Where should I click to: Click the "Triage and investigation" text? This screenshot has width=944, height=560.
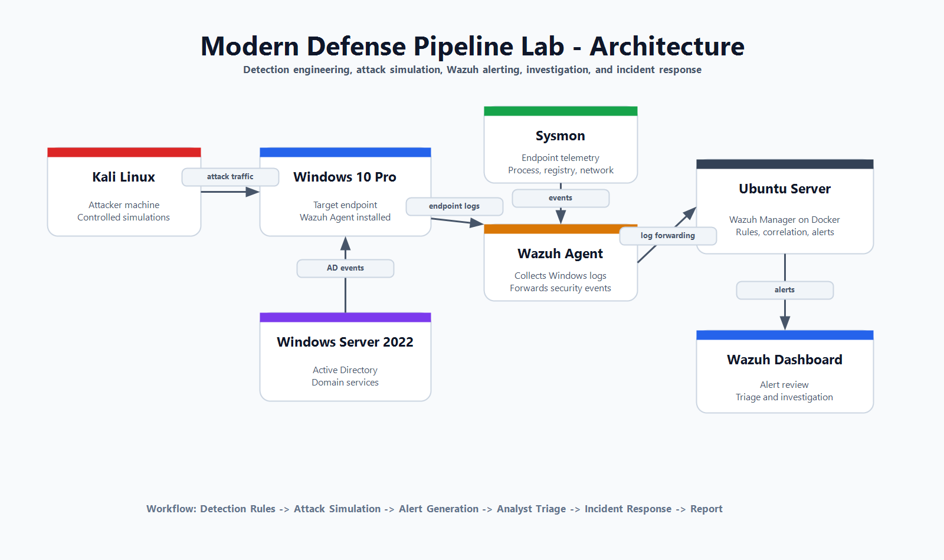click(x=785, y=397)
